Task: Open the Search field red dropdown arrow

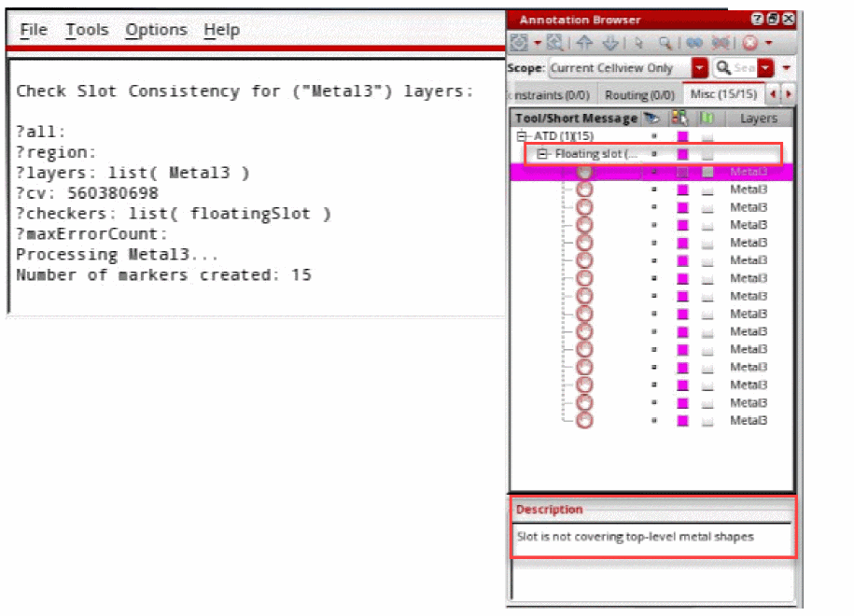Action: [x=765, y=68]
